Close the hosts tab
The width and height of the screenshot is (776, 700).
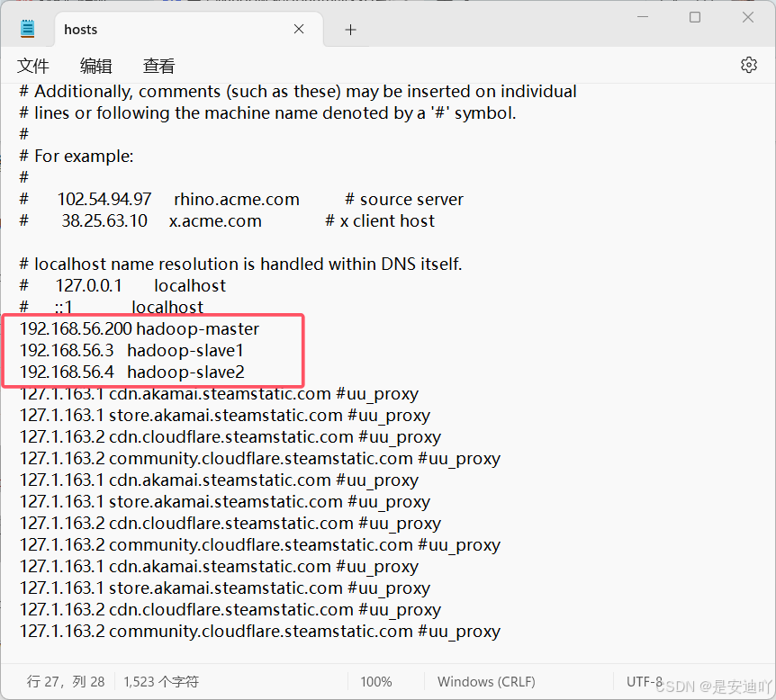click(x=299, y=29)
